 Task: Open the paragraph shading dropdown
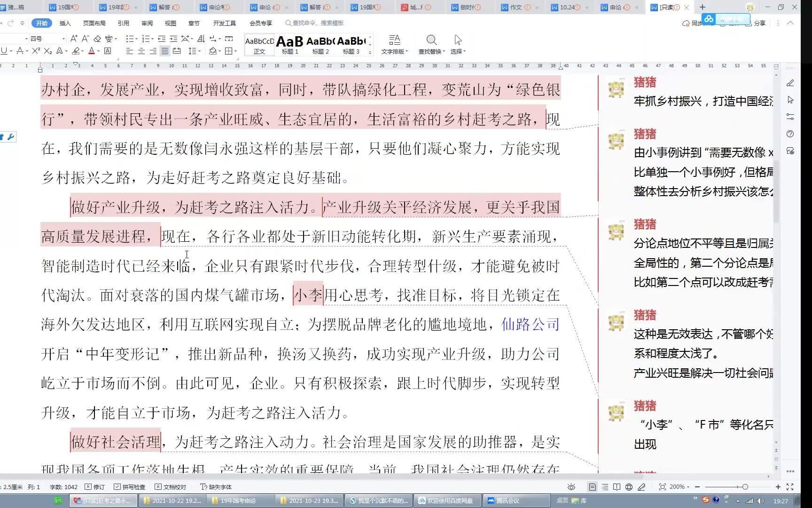tap(219, 51)
